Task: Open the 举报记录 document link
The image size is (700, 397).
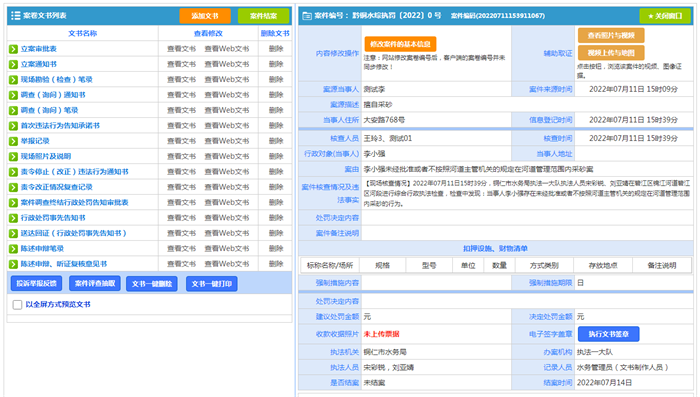Action: click(x=35, y=141)
